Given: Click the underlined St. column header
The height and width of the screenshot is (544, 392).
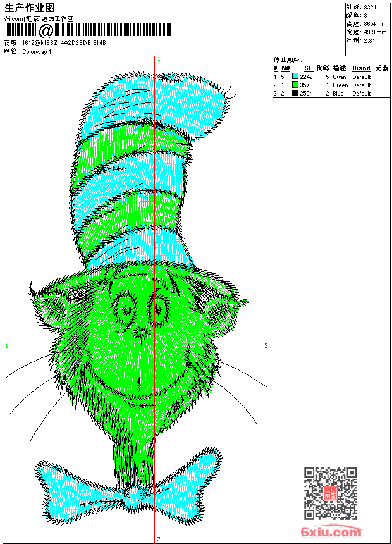Looking at the screenshot, I should tap(308, 68).
